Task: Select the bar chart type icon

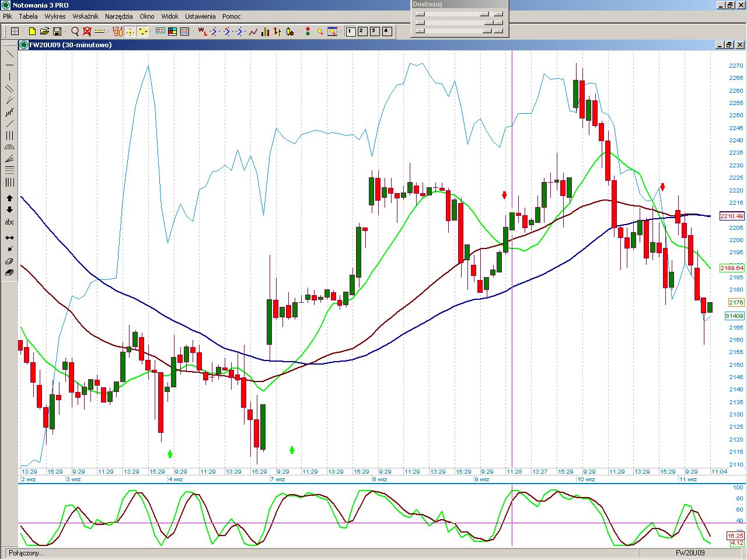Action: point(265,31)
